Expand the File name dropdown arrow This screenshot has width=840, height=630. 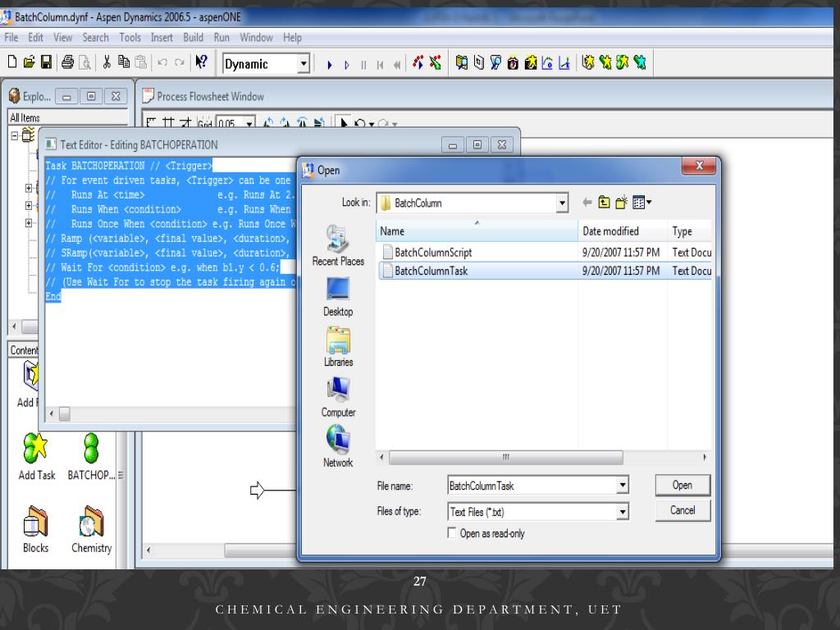coord(623,486)
